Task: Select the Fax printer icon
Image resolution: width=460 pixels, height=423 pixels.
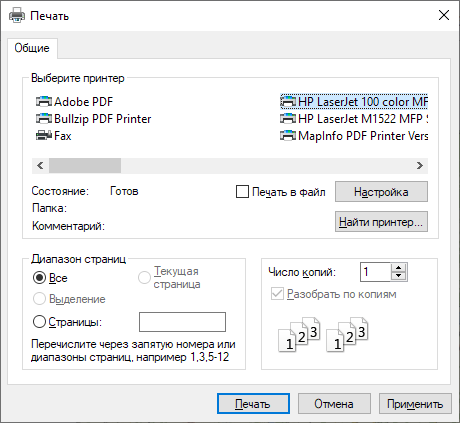Action: pyautogui.click(x=44, y=136)
